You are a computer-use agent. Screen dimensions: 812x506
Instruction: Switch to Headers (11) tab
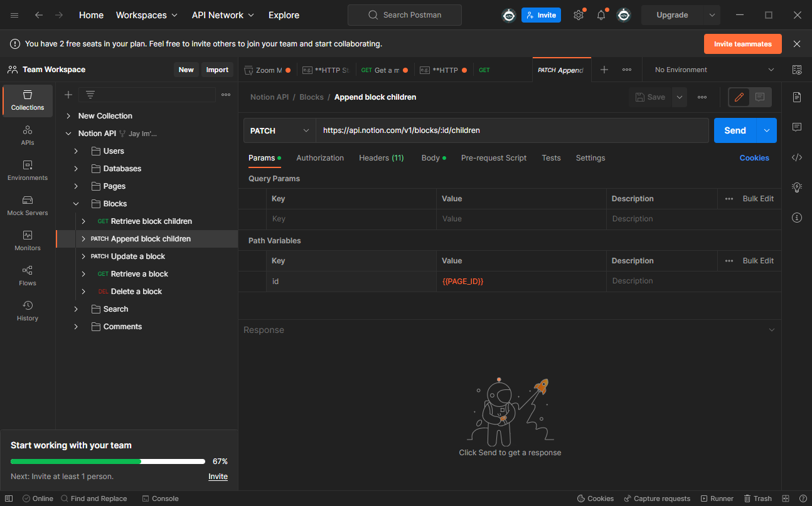(382, 158)
